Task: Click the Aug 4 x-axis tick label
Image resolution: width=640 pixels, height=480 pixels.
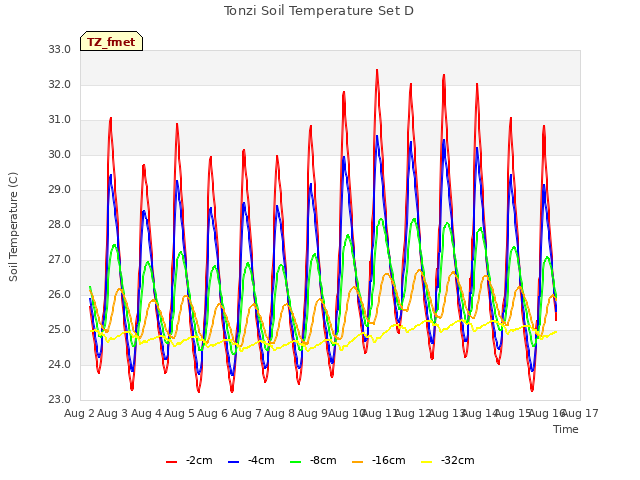Action: 146,413
